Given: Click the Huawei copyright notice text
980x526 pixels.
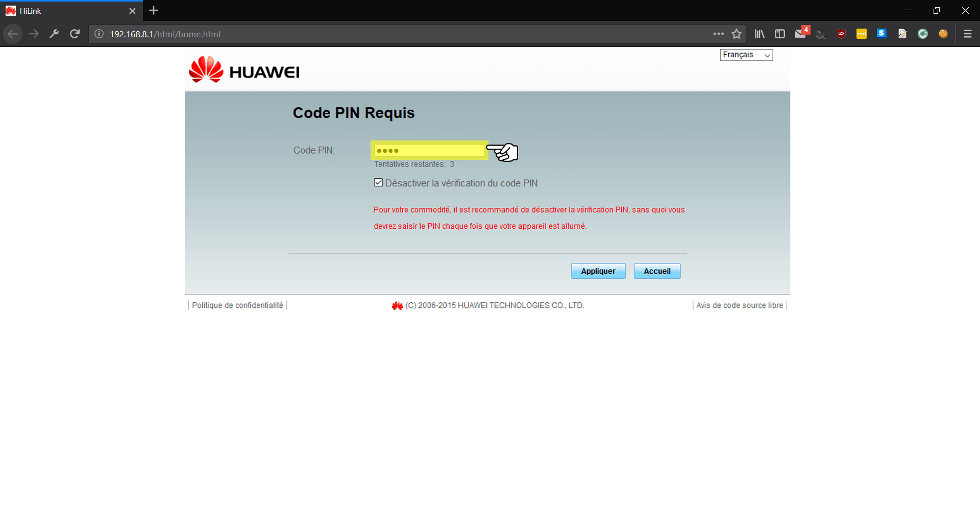Looking at the screenshot, I should click(495, 305).
